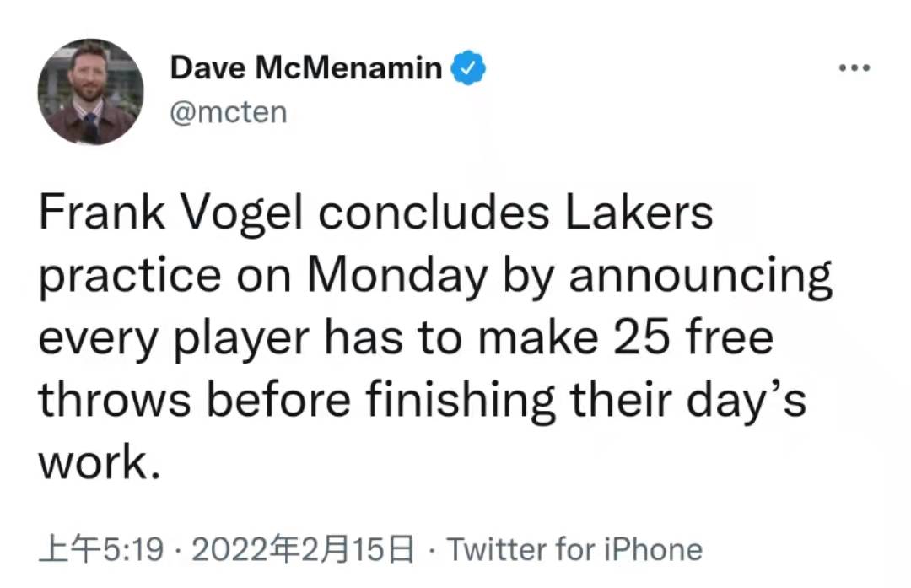Click the 2022年2月15日 date text
Viewport: 911px width, 588px height.
click(x=303, y=549)
